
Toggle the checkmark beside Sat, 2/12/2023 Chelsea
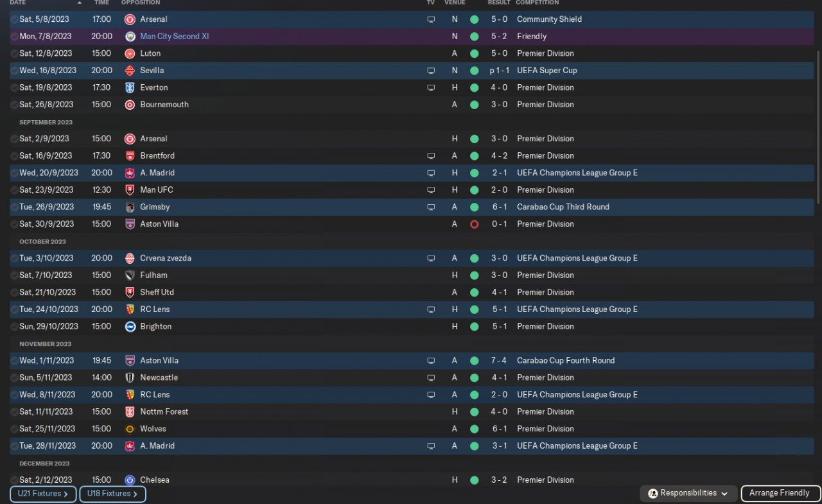(14, 480)
